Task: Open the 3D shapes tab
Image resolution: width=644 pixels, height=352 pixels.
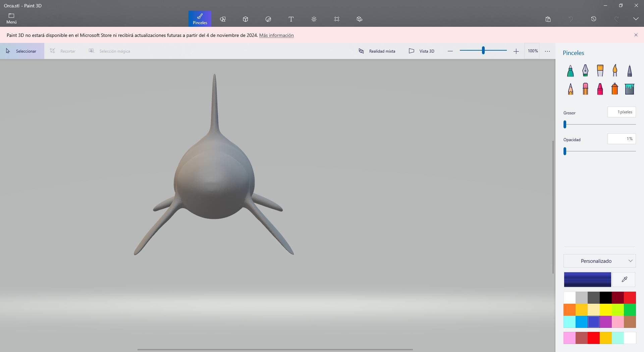Action: pyautogui.click(x=246, y=19)
